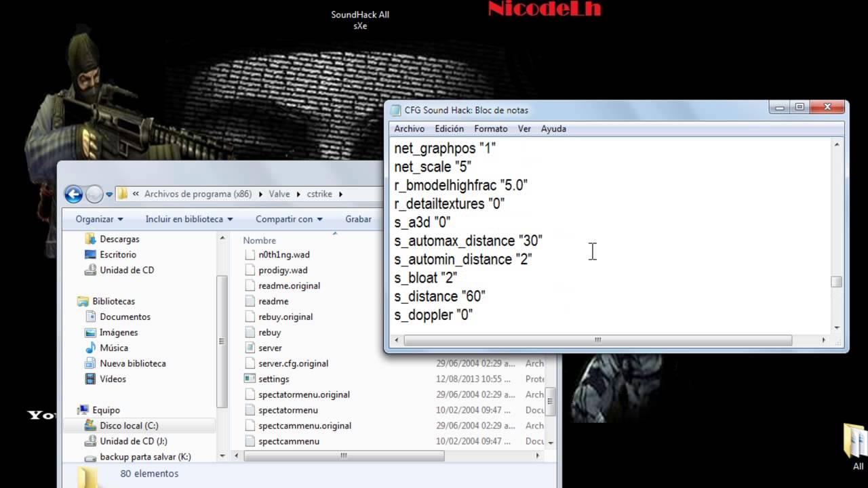Select file 'spectatormenu.original'
Viewport: 868px width, 488px height.
pyautogui.click(x=304, y=394)
